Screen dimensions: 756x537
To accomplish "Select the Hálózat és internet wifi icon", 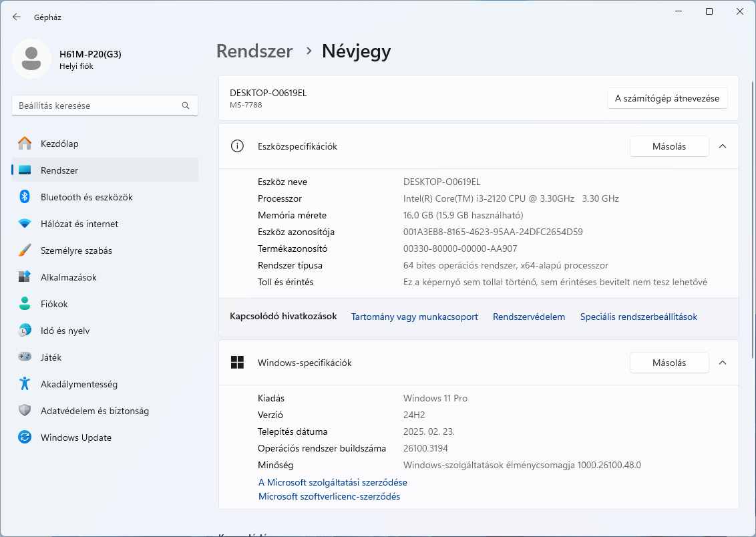I will [x=25, y=224].
